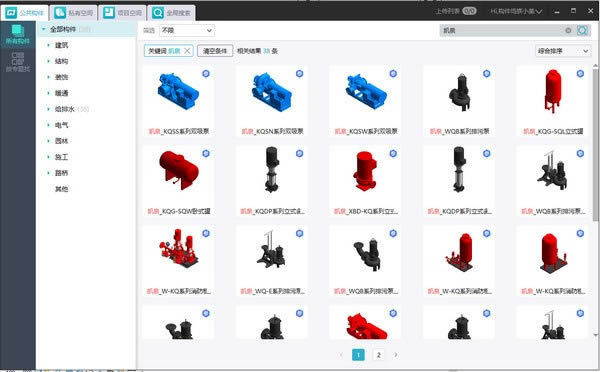Click the hexagon badge on the KQG-SQW card
The height and width of the screenshot is (372, 600).
click(206, 153)
